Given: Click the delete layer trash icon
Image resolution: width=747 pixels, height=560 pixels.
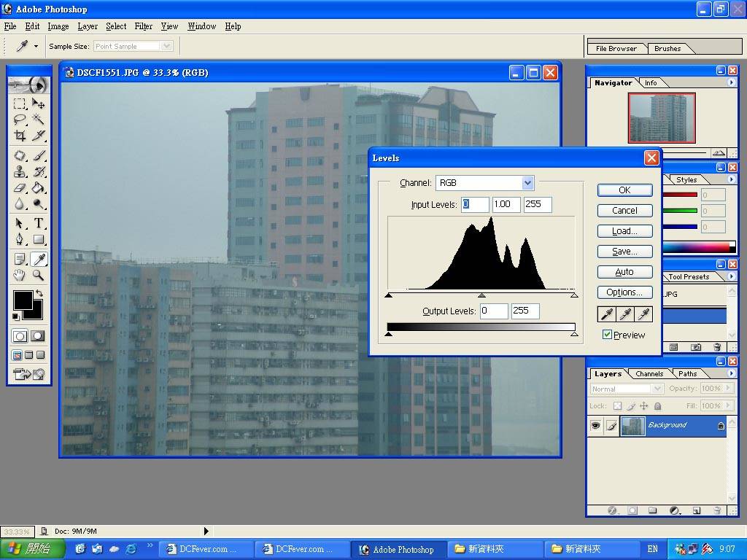Looking at the screenshot, I should (717, 510).
